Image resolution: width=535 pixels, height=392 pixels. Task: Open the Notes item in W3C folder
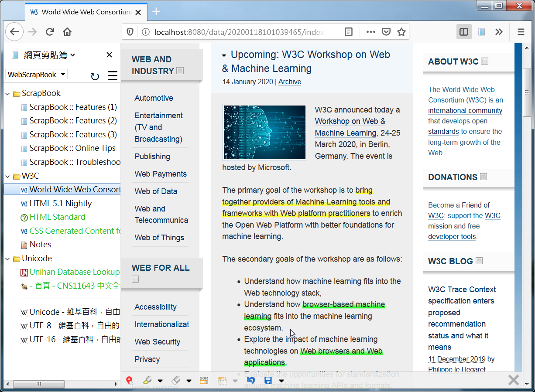tap(40, 245)
